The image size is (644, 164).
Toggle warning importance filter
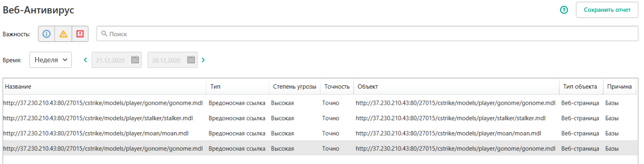click(63, 34)
